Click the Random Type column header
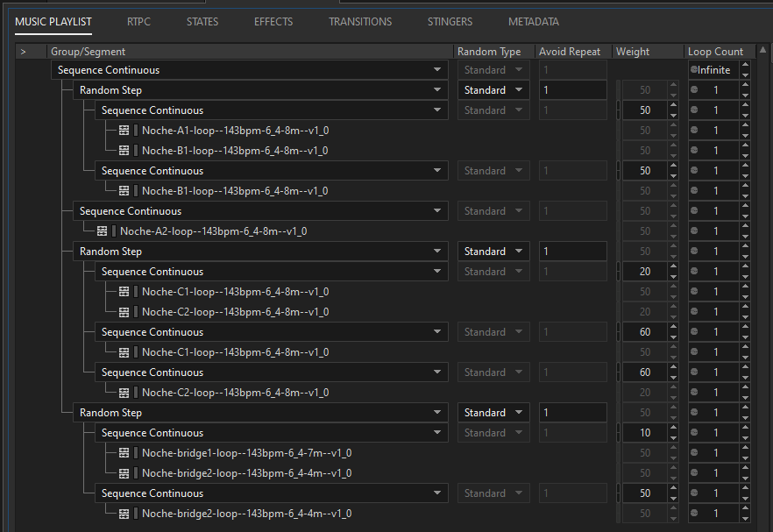The width and height of the screenshot is (773, 532). pyautogui.click(x=494, y=52)
